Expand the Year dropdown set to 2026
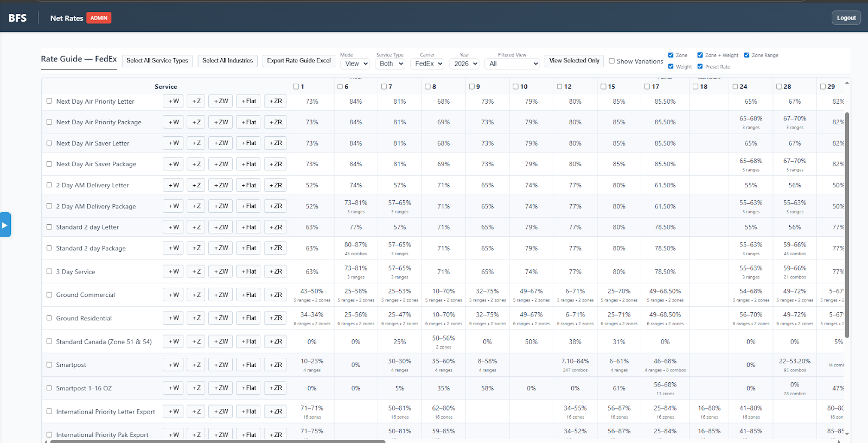This screenshot has height=443, width=868. 465,64
